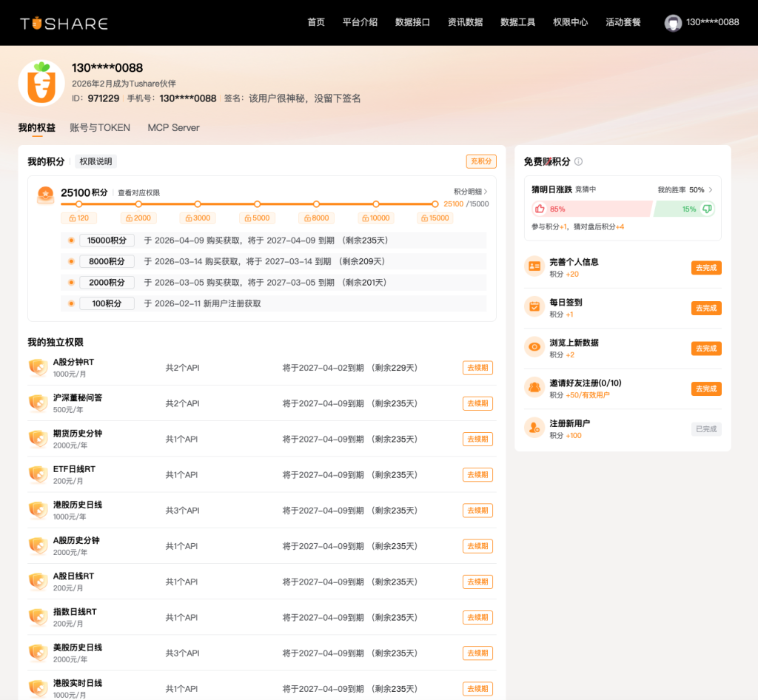The image size is (758, 700).
Task: Open the 数据工具 menu item
Action: tap(517, 22)
